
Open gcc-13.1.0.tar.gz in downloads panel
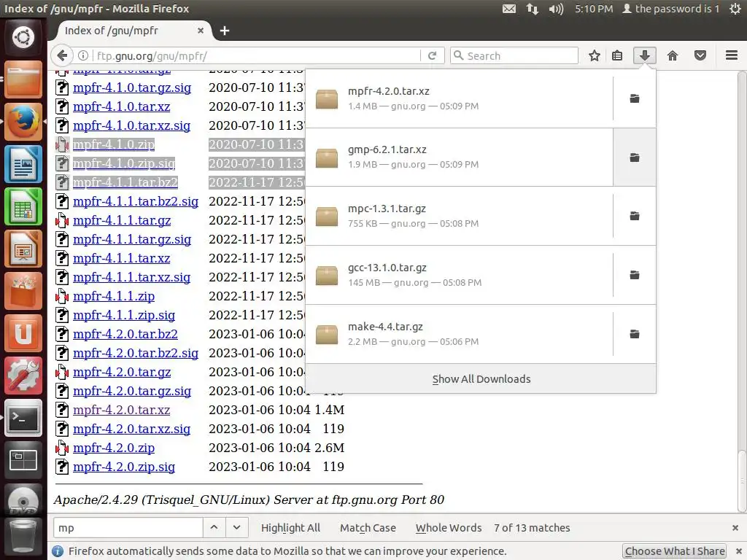[460, 275]
